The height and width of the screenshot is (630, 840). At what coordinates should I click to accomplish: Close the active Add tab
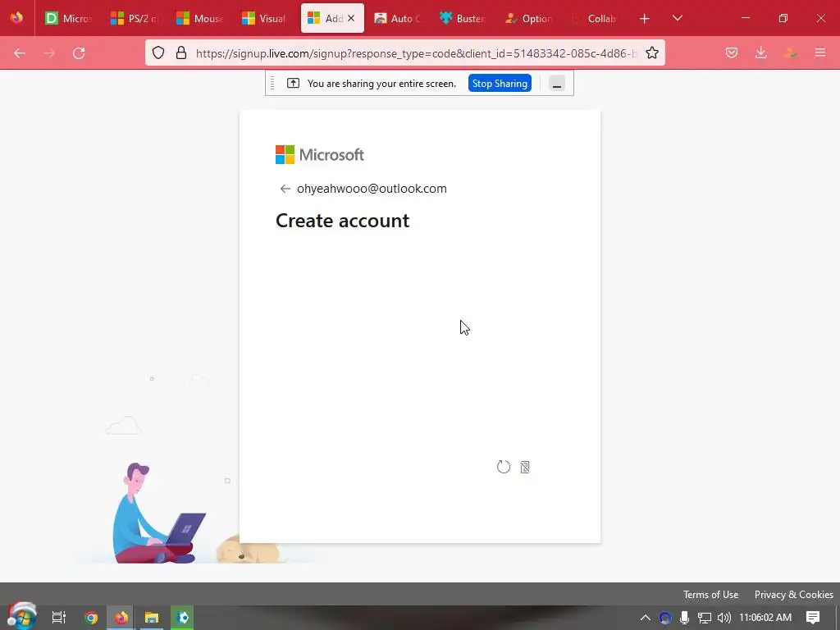point(351,18)
